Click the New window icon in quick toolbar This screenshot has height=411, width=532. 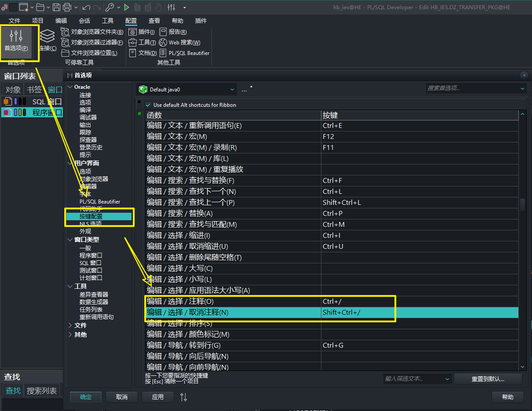24,7
